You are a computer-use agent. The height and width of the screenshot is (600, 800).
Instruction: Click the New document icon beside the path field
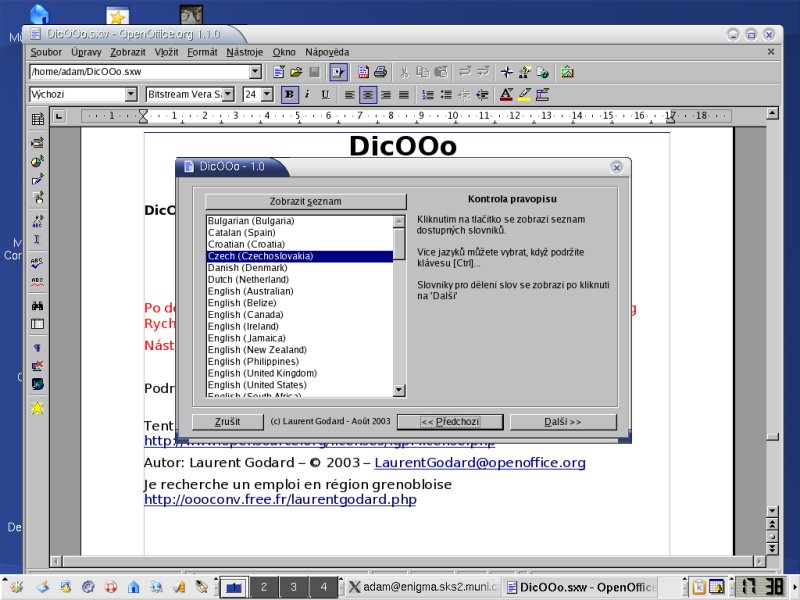pyautogui.click(x=279, y=72)
